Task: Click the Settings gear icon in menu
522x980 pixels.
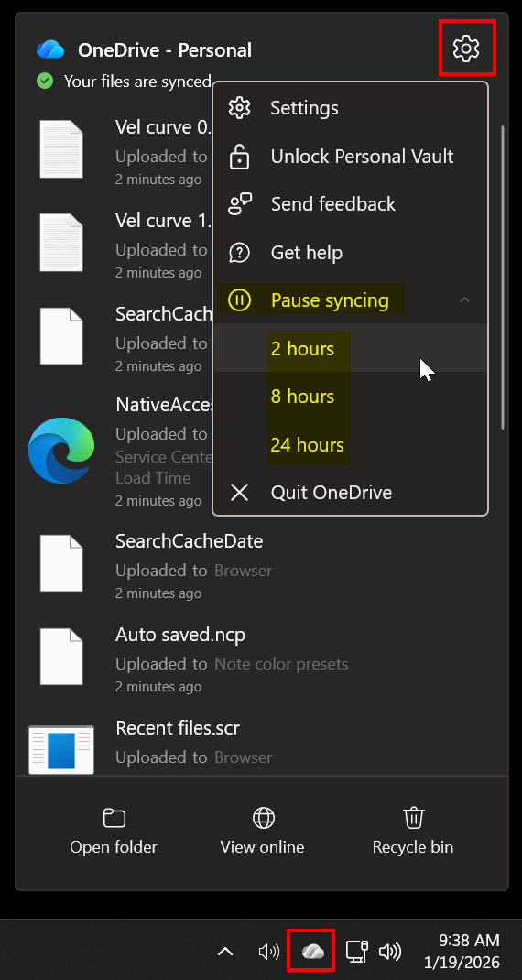Action: 239,107
